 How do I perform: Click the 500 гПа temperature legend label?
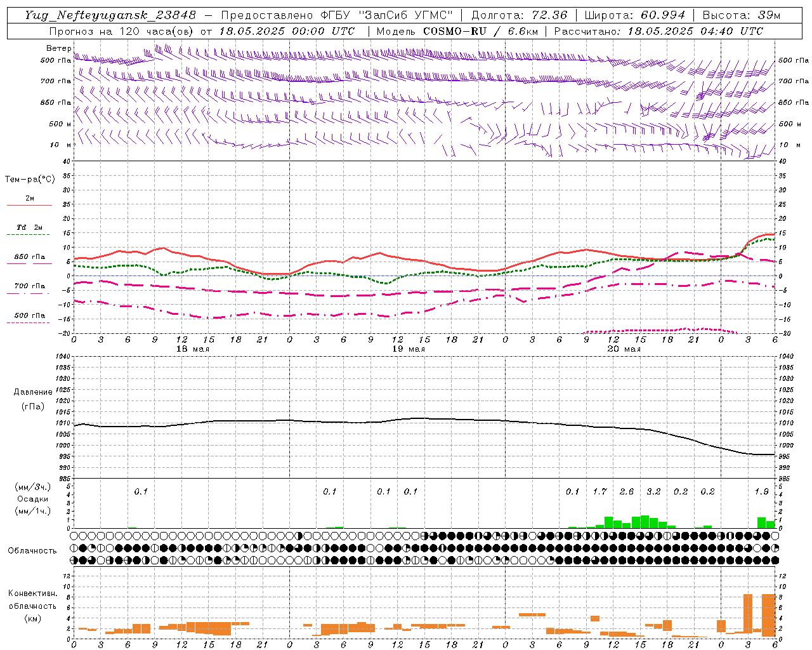click(x=30, y=315)
